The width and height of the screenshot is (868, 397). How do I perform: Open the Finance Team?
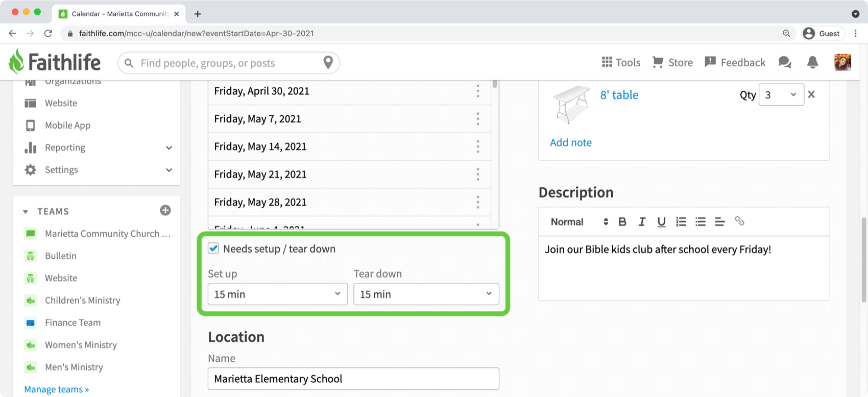[73, 323]
